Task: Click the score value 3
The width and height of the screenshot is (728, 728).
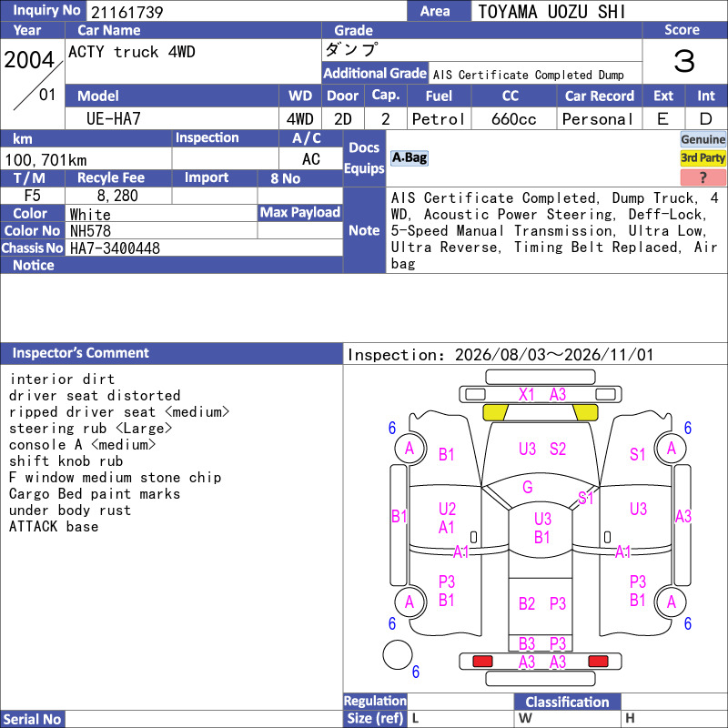Action: pos(684,61)
